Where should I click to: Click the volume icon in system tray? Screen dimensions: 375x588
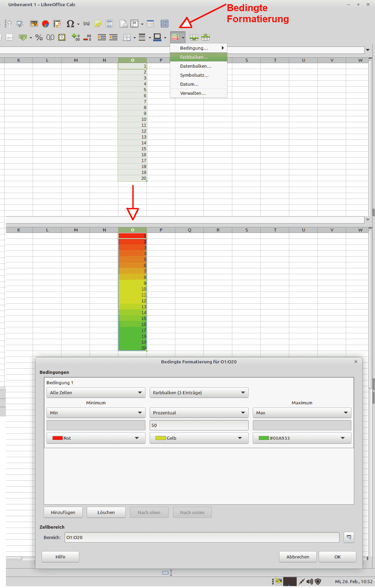310,581
